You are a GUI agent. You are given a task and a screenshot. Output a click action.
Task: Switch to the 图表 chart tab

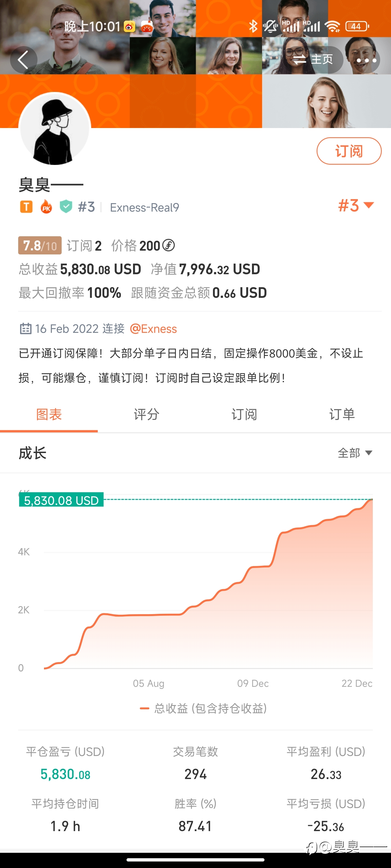click(49, 414)
